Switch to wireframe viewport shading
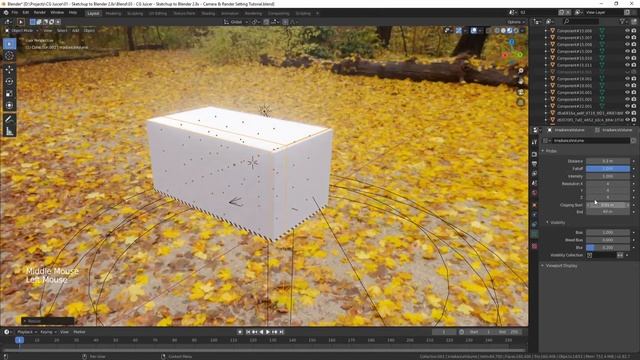This screenshot has height=360, width=640. click(x=497, y=30)
